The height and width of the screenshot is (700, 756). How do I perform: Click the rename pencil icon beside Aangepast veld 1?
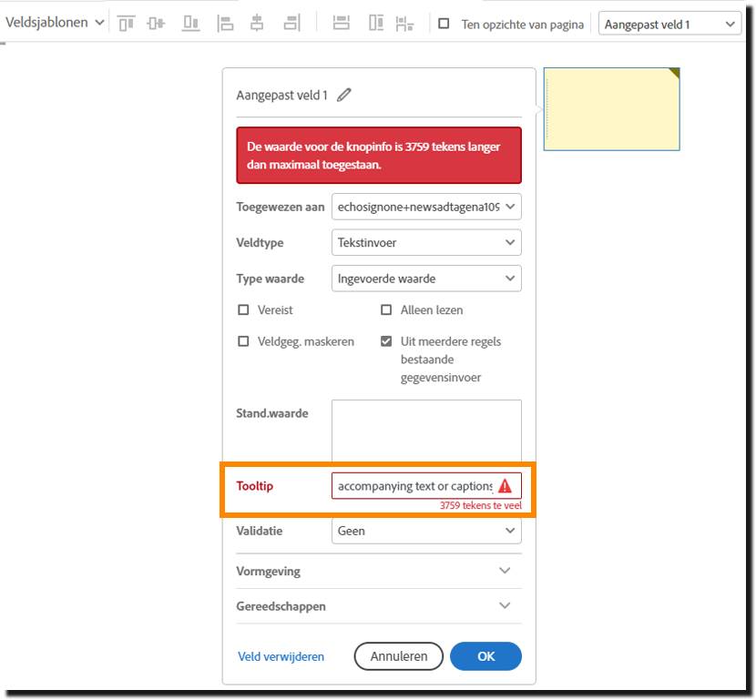pyautogui.click(x=343, y=94)
